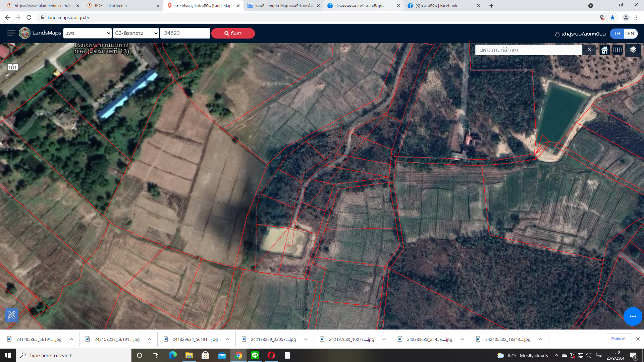The width and height of the screenshot is (644, 362).
Task: Expand options for 242198259_23057.jpg download
Action: 306,339
